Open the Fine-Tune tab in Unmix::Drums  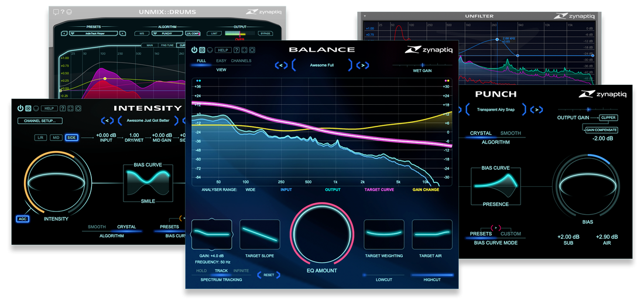tap(167, 45)
